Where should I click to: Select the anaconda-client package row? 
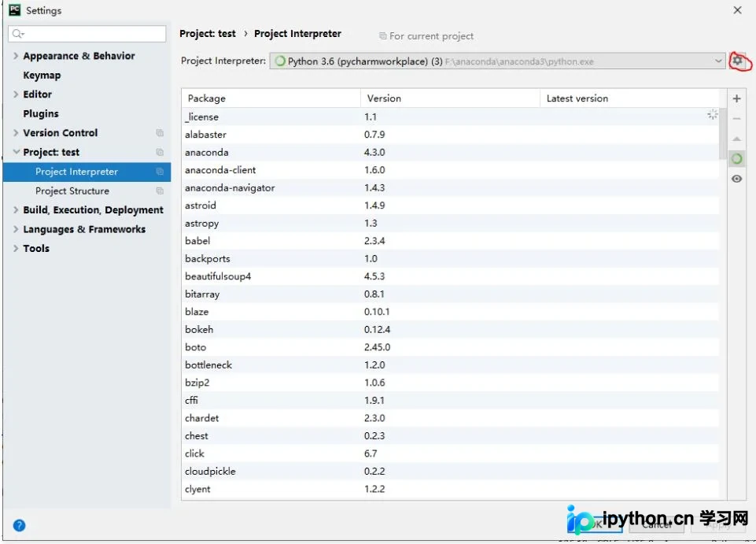[x=450, y=170]
